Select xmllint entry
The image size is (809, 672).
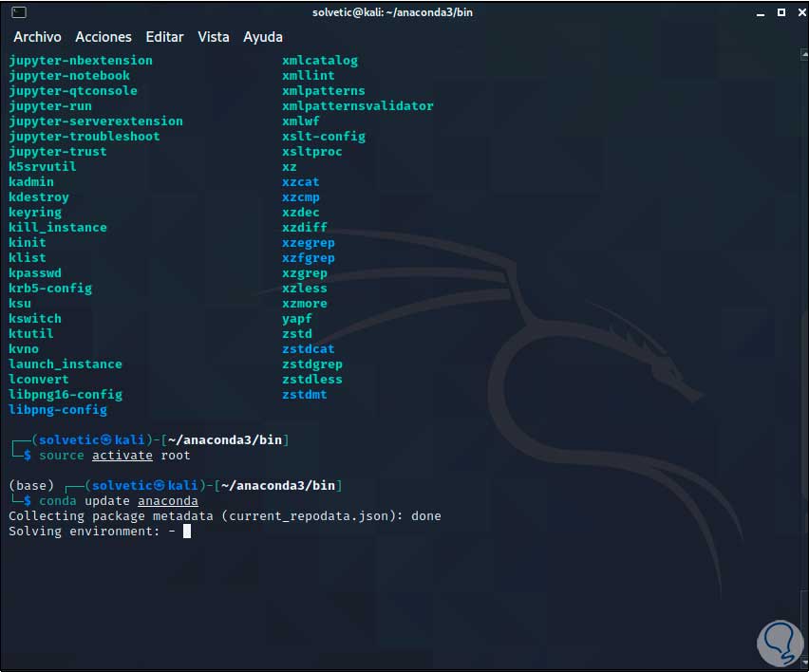(x=309, y=76)
